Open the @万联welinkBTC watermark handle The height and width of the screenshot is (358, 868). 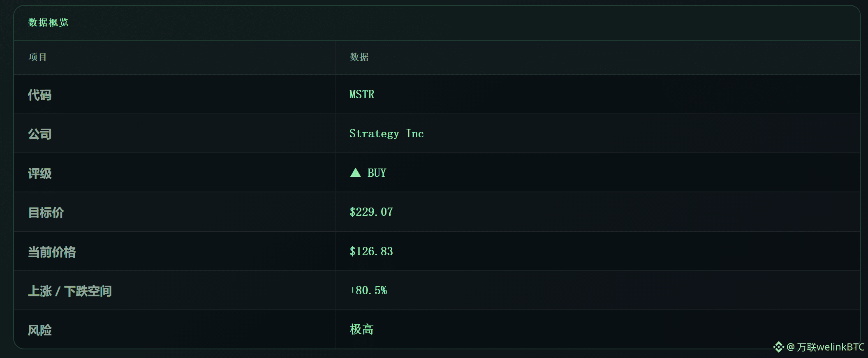pyautogui.click(x=826, y=347)
